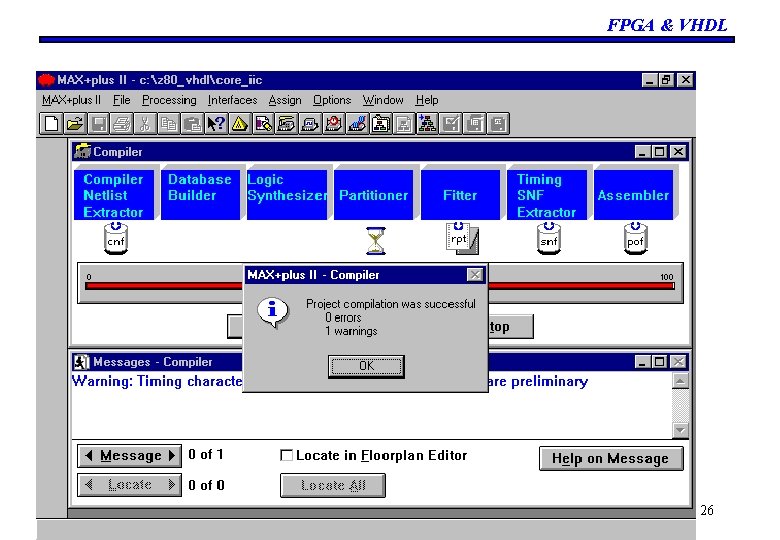Click the Locate All button
This screenshot has height=540, width=780.
(333, 485)
